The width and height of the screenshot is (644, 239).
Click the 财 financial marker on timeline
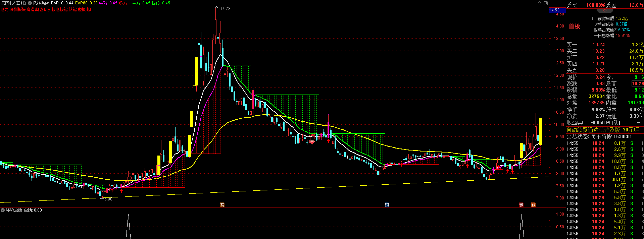point(387,204)
